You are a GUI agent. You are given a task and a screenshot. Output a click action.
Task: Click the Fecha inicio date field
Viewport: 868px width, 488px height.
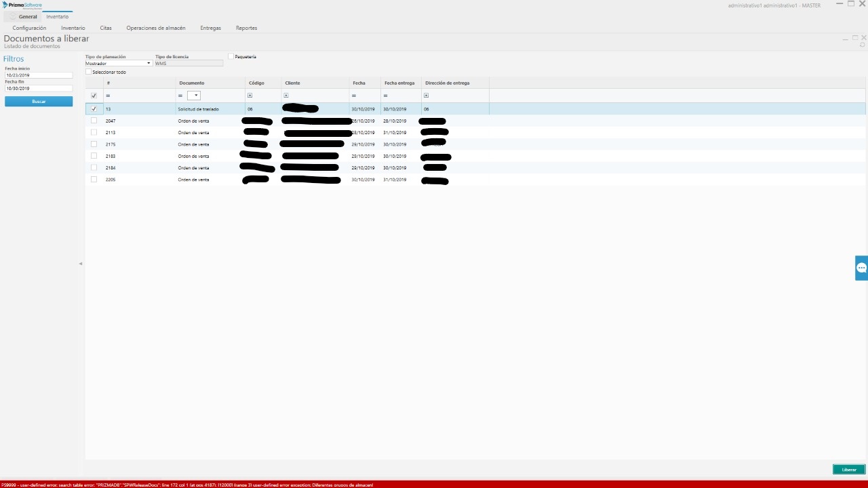pyautogui.click(x=39, y=75)
